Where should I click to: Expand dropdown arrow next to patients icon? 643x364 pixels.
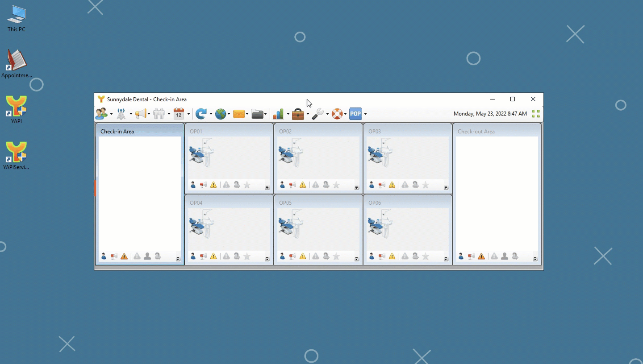[111, 115]
